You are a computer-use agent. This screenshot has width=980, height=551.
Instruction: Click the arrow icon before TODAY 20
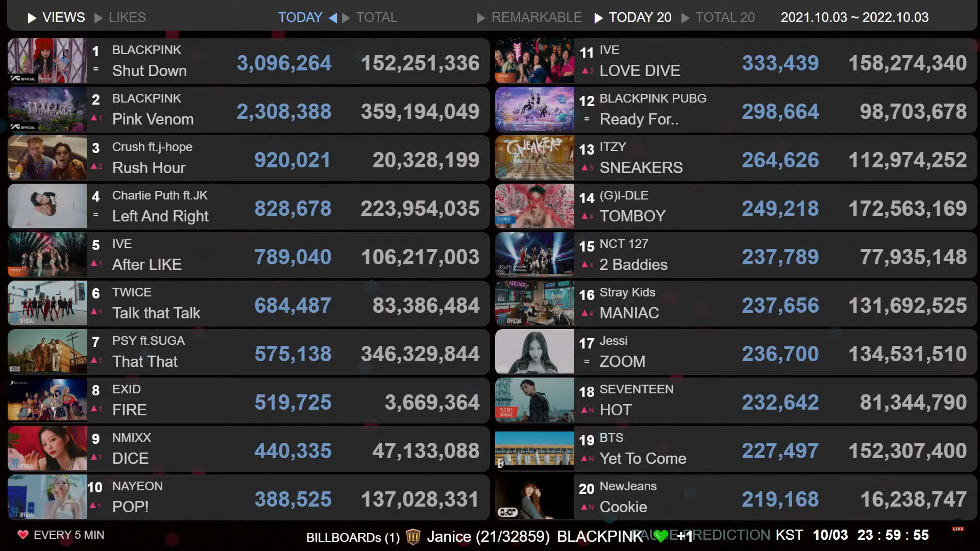598,18
